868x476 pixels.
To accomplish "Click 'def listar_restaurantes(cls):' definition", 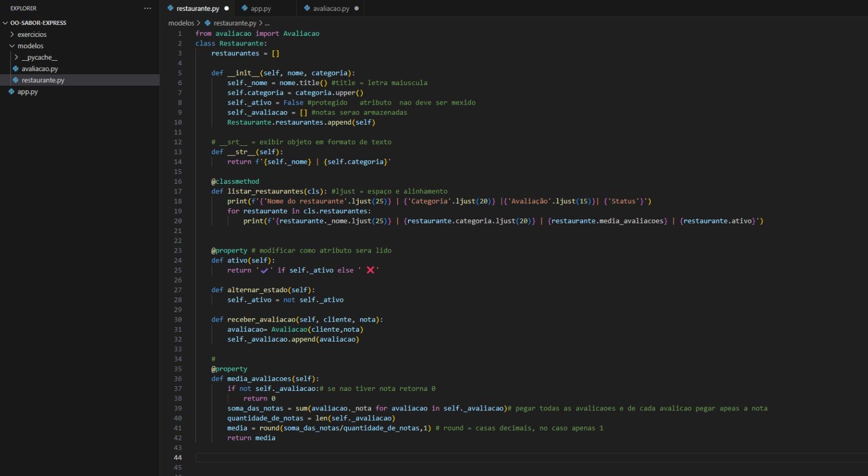I will [x=269, y=191].
